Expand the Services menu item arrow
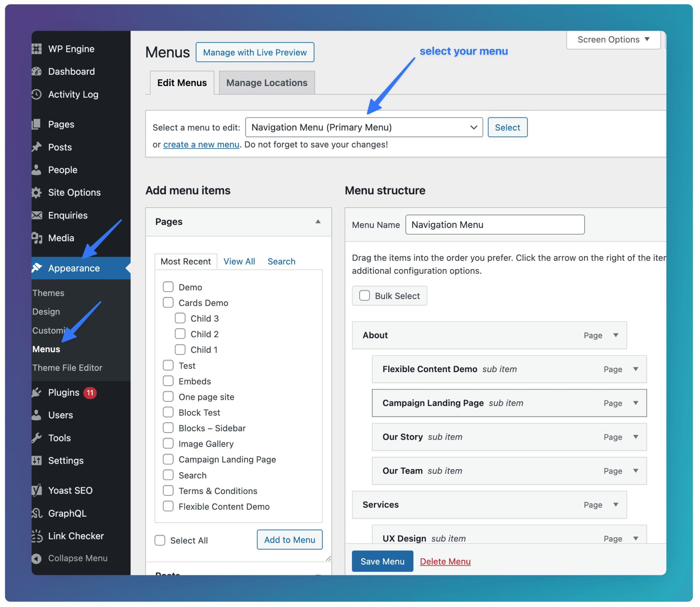The image size is (700, 607). click(616, 505)
